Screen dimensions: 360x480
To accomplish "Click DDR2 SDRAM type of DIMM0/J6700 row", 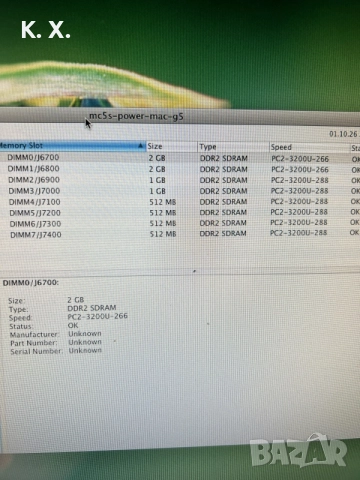I will click(x=224, y=158).
